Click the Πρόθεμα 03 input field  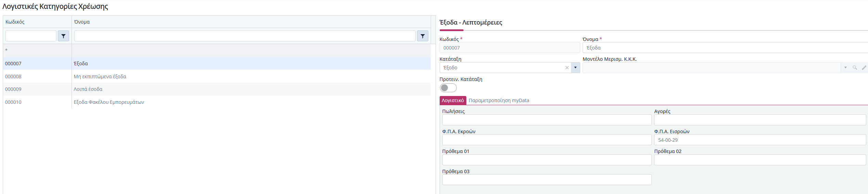pos(547,180)
